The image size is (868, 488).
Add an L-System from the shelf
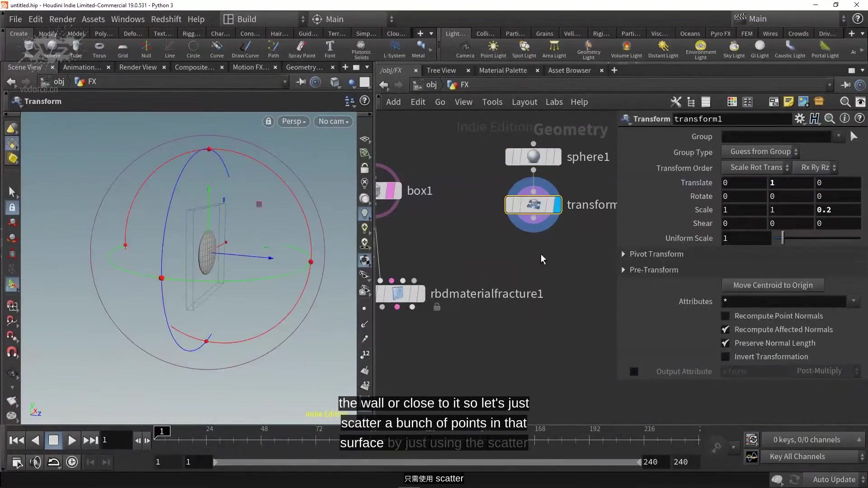[394, 50]
